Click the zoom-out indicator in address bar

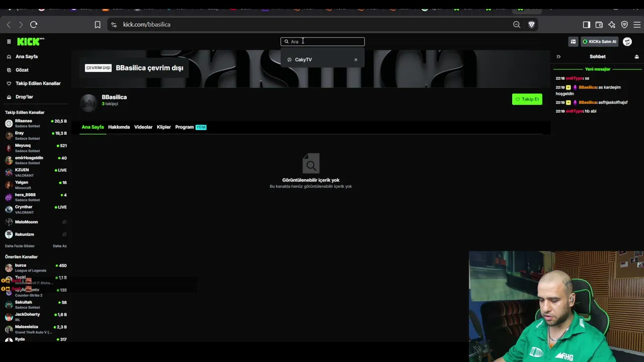point(517,25)
